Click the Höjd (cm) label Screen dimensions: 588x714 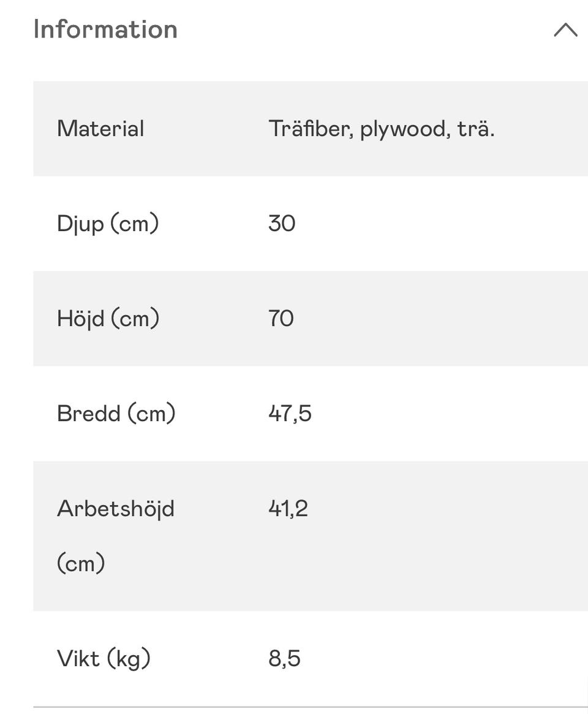[108, 319]
